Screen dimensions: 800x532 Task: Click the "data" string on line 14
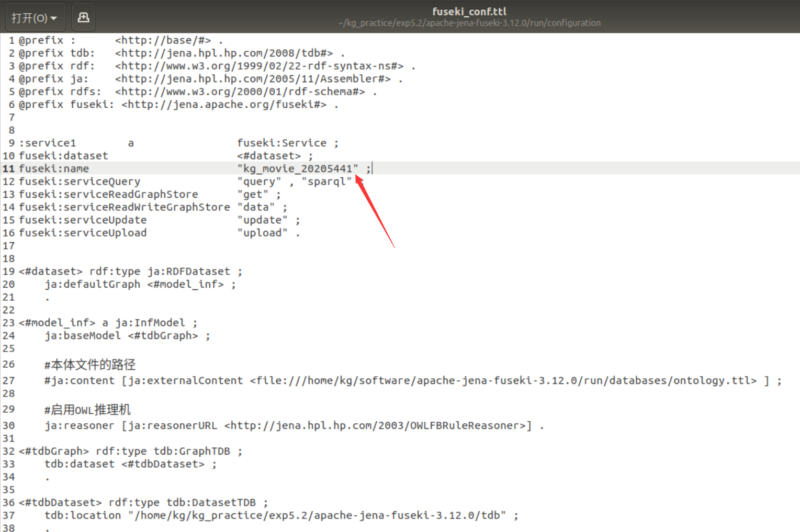coord(256,207)
